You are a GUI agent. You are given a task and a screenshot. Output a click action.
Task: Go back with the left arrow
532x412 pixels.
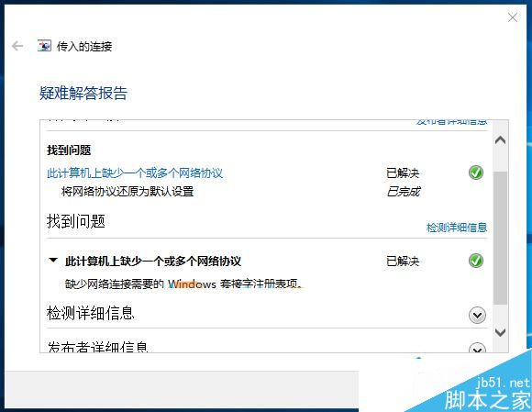click(x=17, y=46)
